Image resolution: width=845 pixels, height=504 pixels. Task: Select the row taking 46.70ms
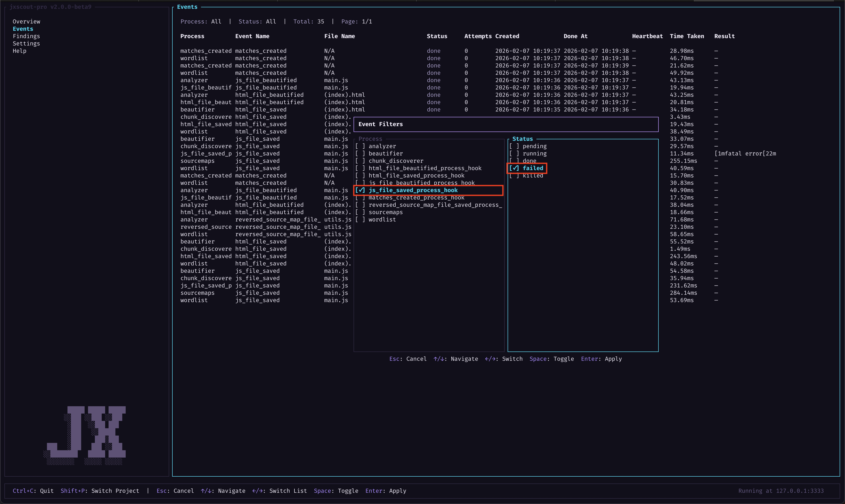pos(449,58)
